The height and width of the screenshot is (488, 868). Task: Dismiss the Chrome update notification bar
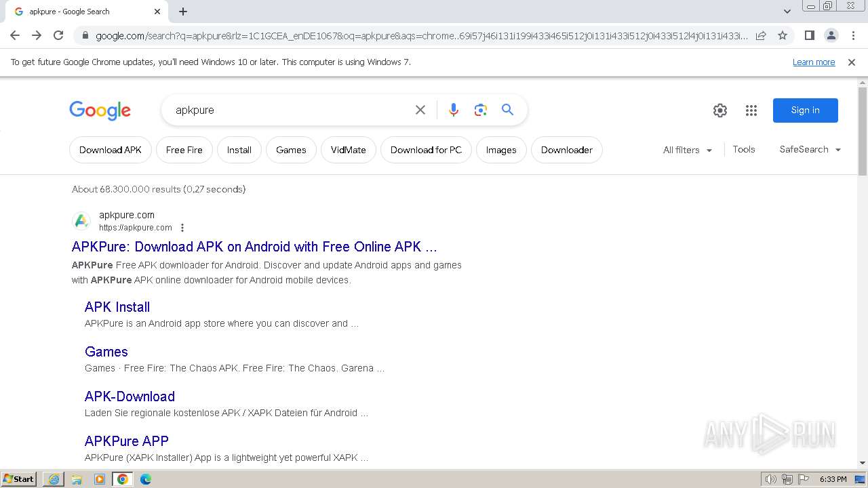[852, 62]
